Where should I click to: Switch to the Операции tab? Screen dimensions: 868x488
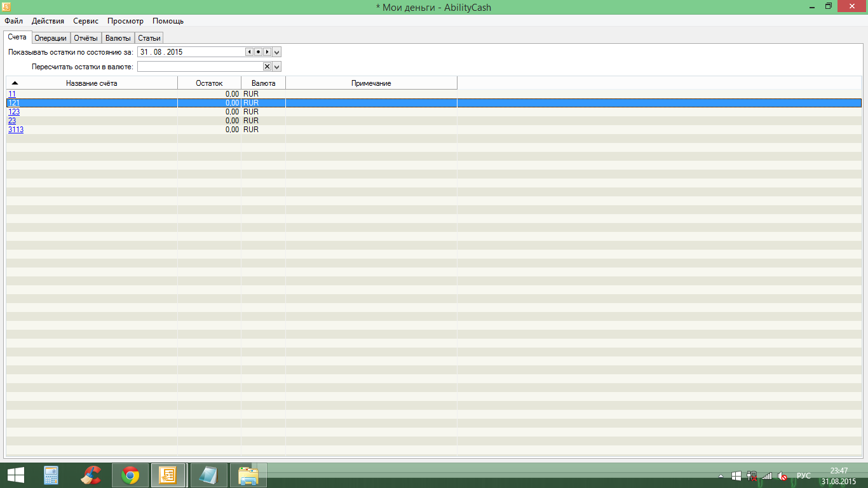50,38
